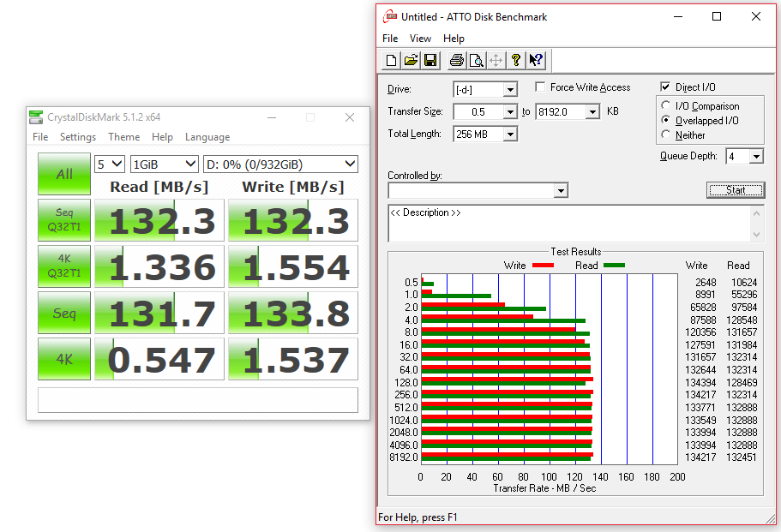The height and width of the screenshot is (532, 781).
Task: Open the Controlled by dropdown
Action: tap(561, 190)
